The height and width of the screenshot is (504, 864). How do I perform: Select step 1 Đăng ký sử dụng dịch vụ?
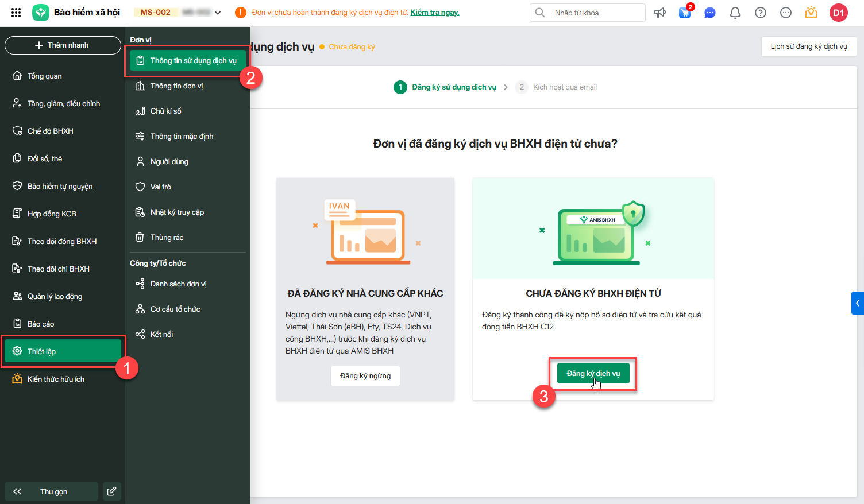[x=445, y=87]
